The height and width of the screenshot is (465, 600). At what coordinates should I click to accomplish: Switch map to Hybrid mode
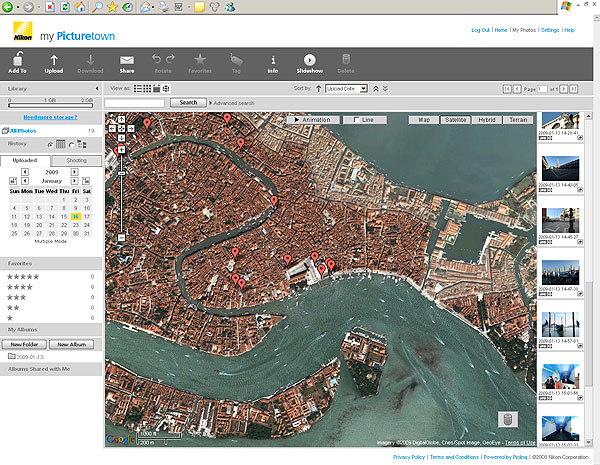(487, 120)
